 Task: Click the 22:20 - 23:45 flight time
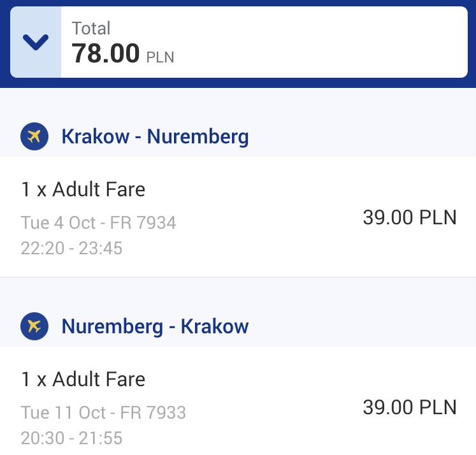pyautogui.click(x=71, y=248)
